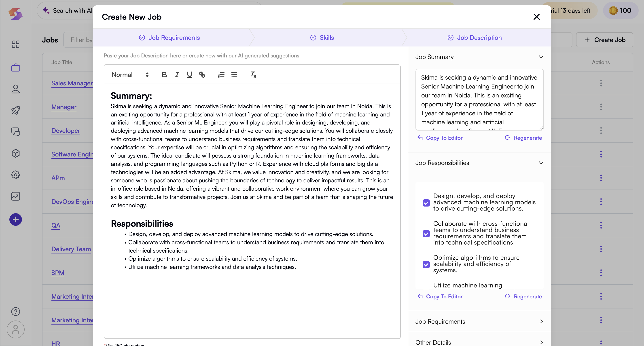Screen dimensions: 644x346
Task: Open the rocket icon in sidebar
Action: point(15,110)
